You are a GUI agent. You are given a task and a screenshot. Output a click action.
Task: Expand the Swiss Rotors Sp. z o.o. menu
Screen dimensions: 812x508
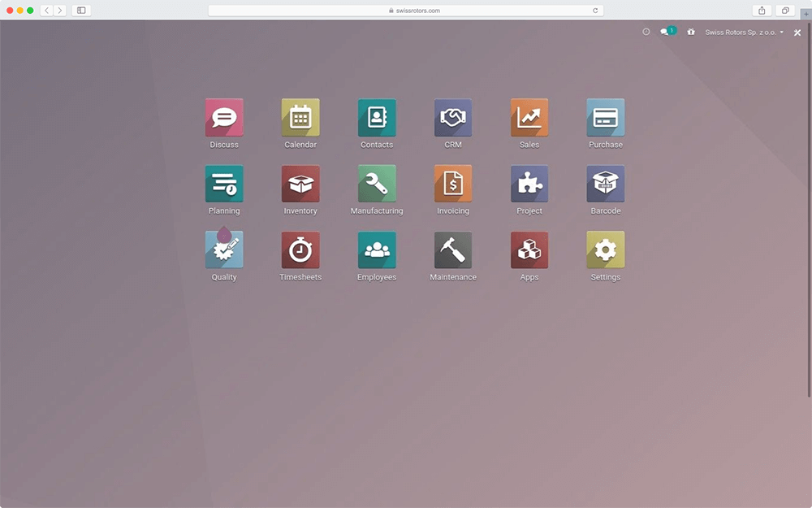[744, 33]
